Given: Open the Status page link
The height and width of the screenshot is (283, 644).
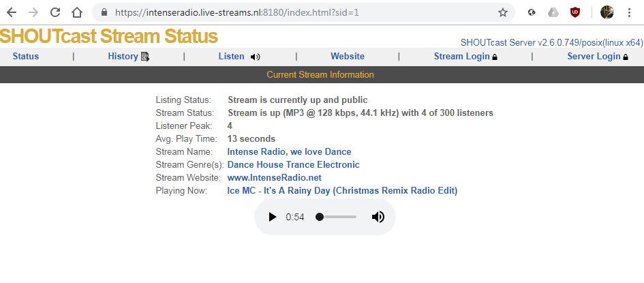Looking at the screenshot, I should click(x=25, y=57).
